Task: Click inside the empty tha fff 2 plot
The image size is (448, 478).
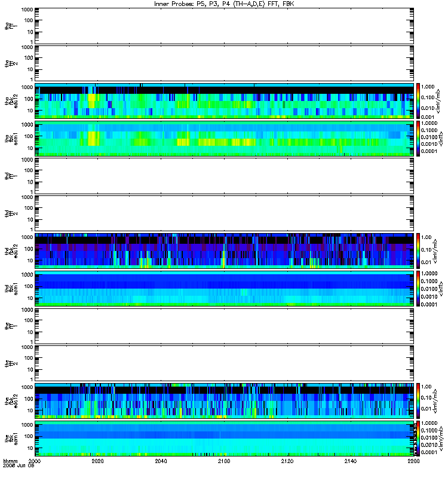Action: (x=224, y=63)
